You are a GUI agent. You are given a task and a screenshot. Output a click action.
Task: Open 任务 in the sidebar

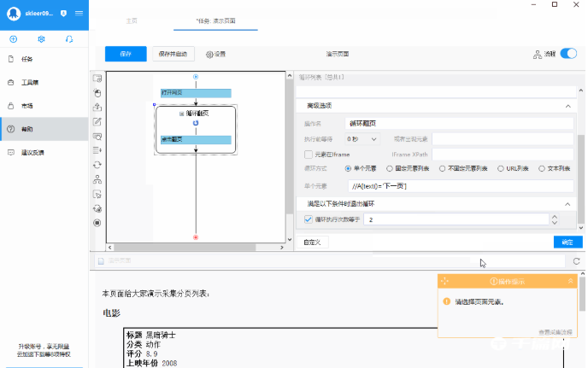[44, 59]
